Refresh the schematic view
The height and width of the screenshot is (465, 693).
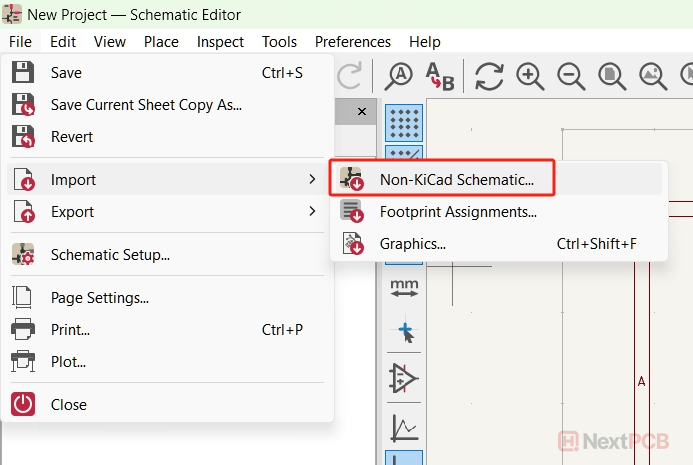click(489, 76)
